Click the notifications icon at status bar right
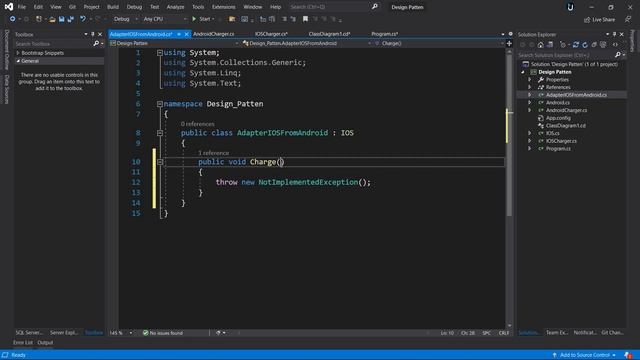This screenshot has width=640, height=360. click(x=628, y=355)
